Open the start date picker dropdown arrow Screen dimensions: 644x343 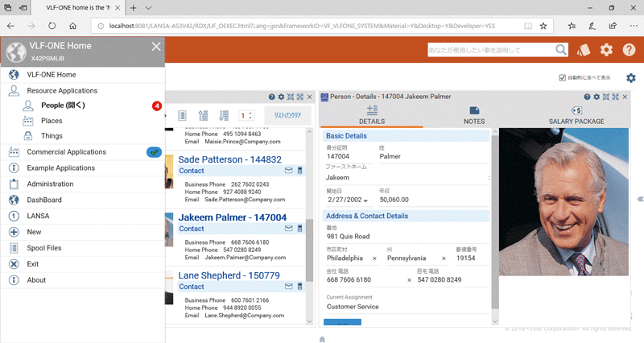[366, 200]
